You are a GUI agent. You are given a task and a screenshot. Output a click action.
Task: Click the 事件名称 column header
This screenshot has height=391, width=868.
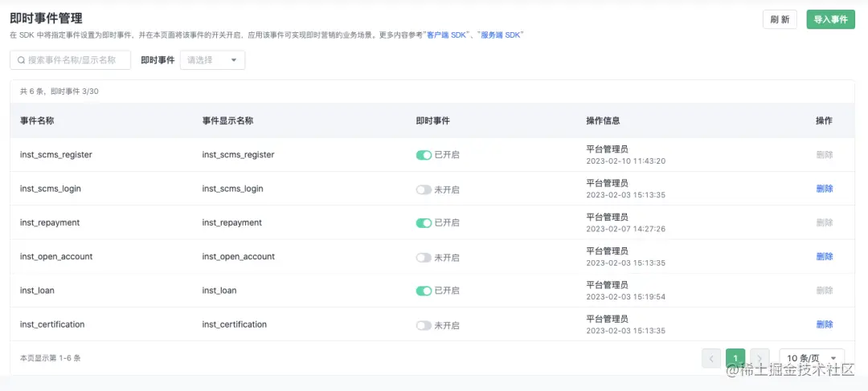coord(37,120)
